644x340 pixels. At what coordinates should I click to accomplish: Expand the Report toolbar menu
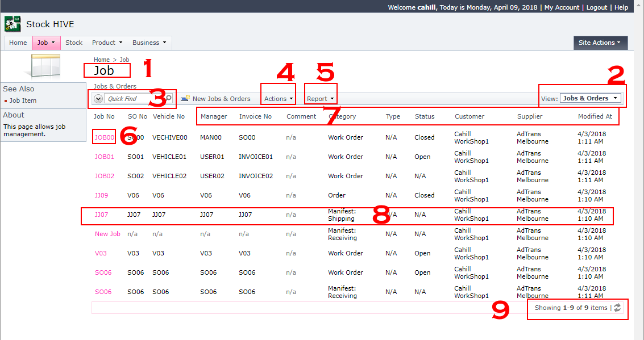click(x=321, y=99)
